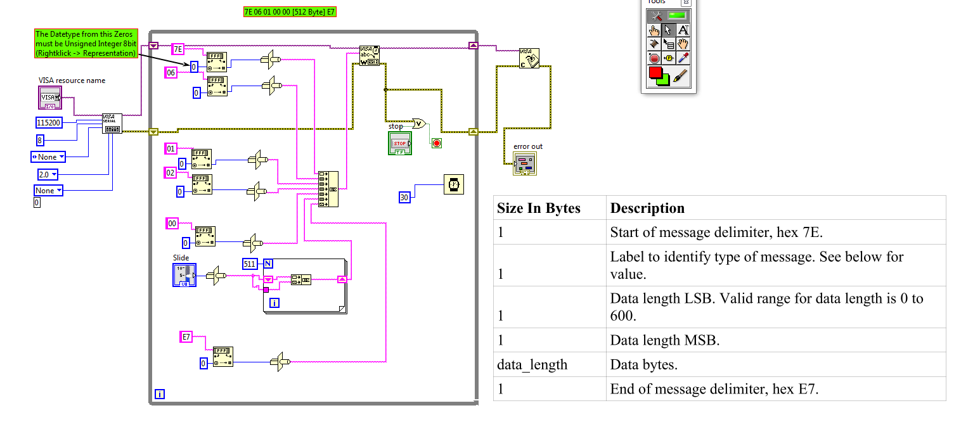Click the VISA Configure Serial Port node
This screenshot has height=441, width=980.
click(112, 124)
